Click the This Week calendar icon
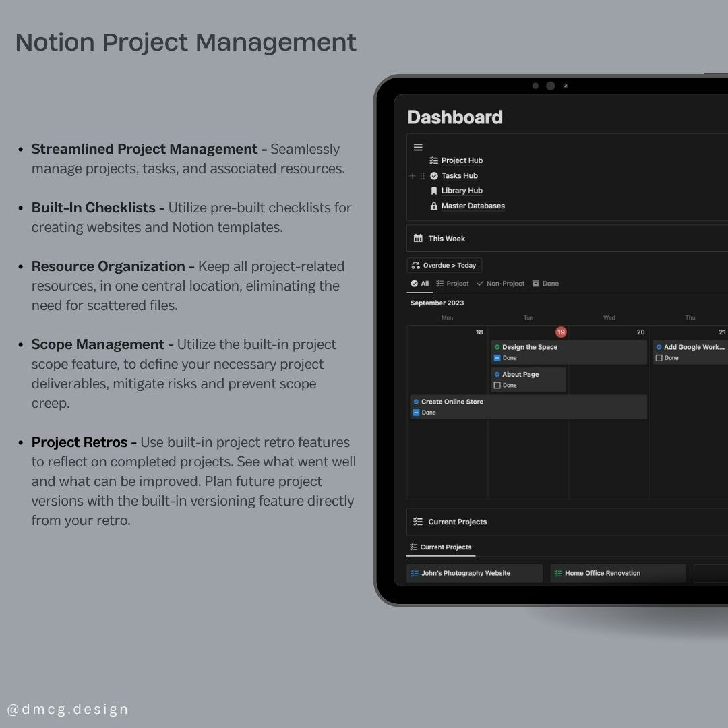Viewport: 728px width, 728px height. click(x=418, y=238)
